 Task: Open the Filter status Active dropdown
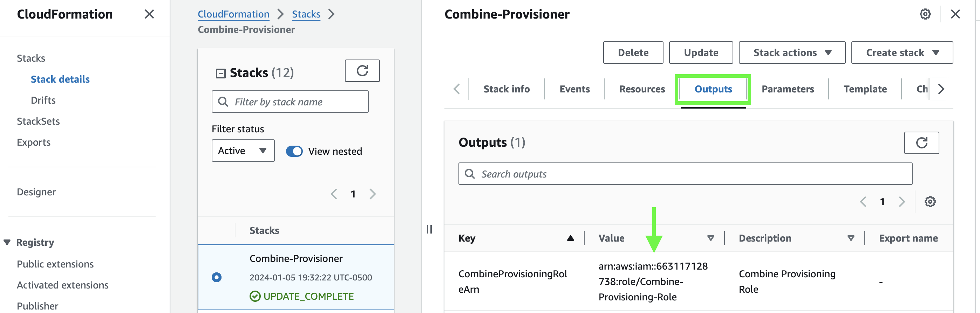tap(243, 151)
